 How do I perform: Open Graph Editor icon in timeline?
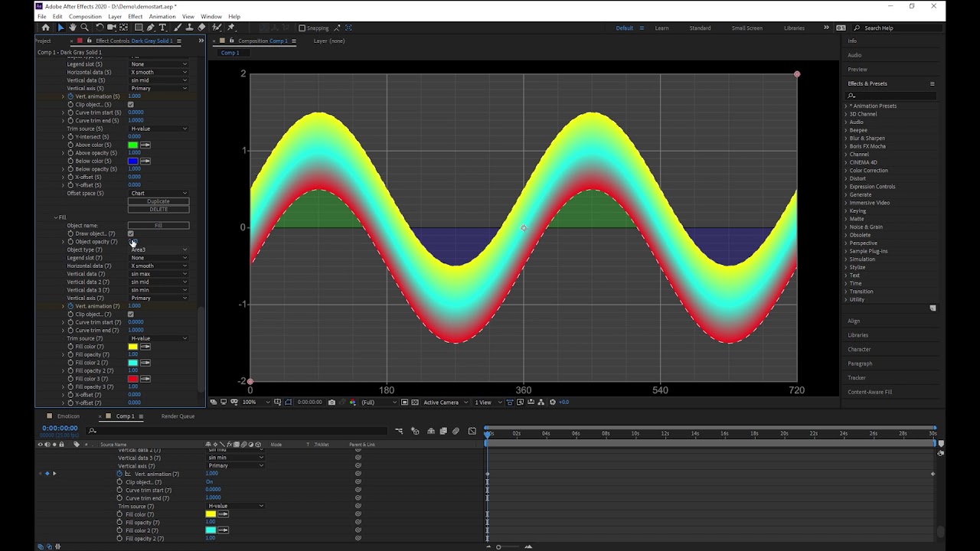(x=472, y=431)
